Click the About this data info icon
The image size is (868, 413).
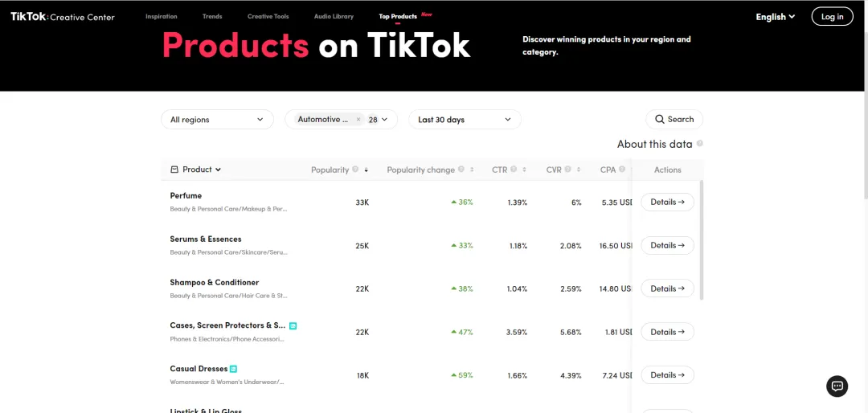[700, 144]
